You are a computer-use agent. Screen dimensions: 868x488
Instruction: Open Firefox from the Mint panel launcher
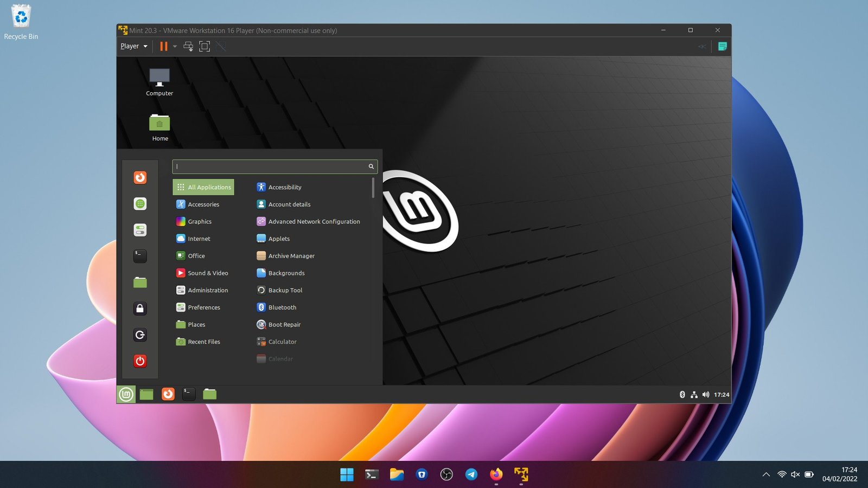pos(168,394)
